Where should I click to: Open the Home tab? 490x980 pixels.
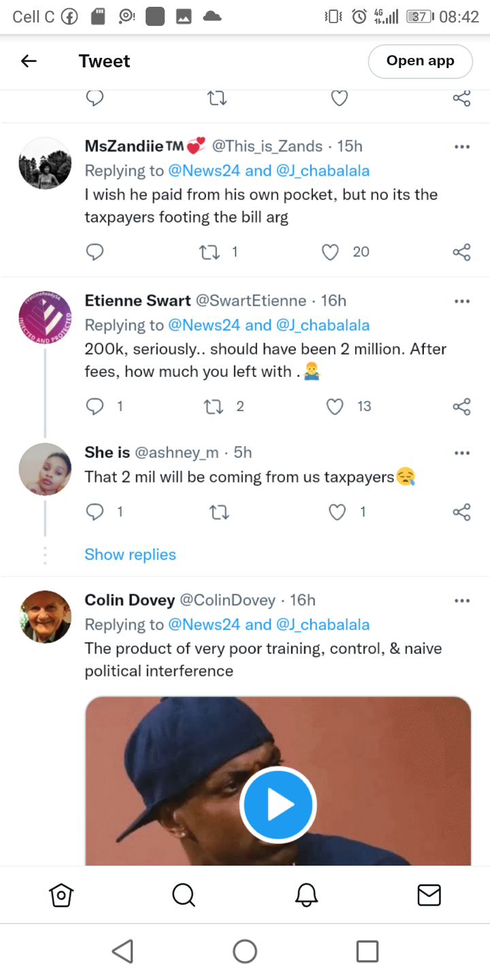(61, 895)
